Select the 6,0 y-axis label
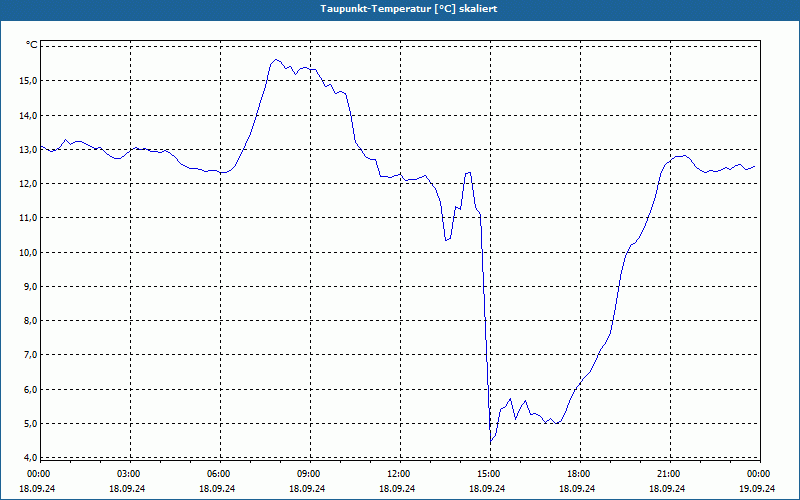The image size is (800, 500). (x=30, y=389)
